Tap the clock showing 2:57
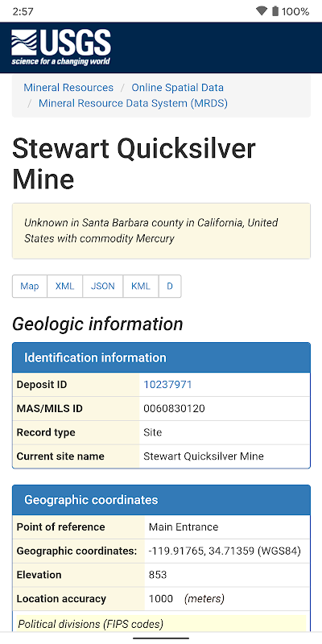The image size is (322, 644). click(x=23, y=11)
